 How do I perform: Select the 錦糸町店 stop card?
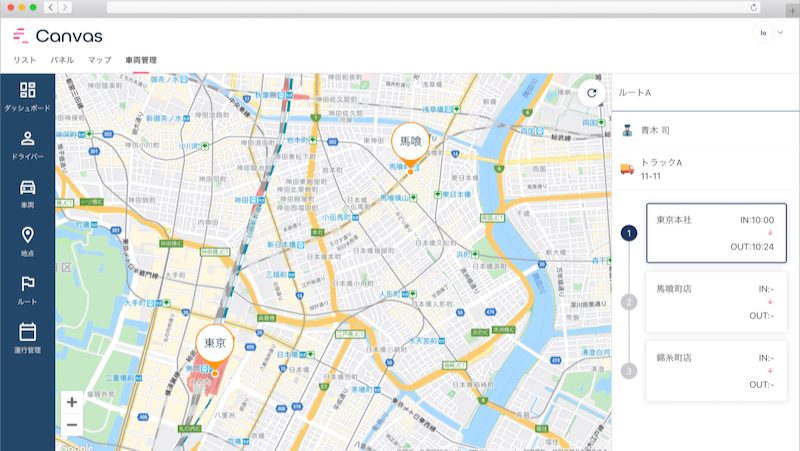tap(716, 370)
